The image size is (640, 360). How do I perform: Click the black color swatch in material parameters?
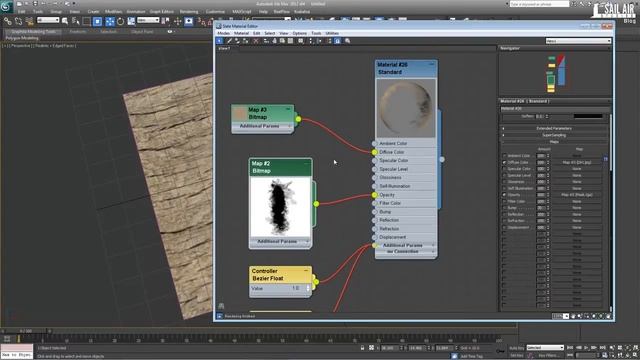point(588,116)
